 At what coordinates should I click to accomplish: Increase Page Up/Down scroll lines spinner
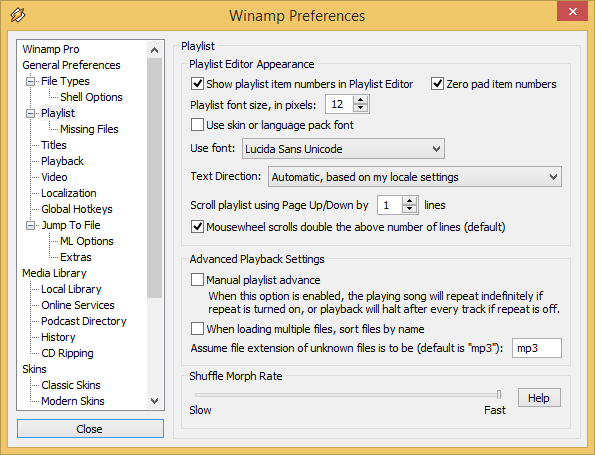[x=409, y=201]
